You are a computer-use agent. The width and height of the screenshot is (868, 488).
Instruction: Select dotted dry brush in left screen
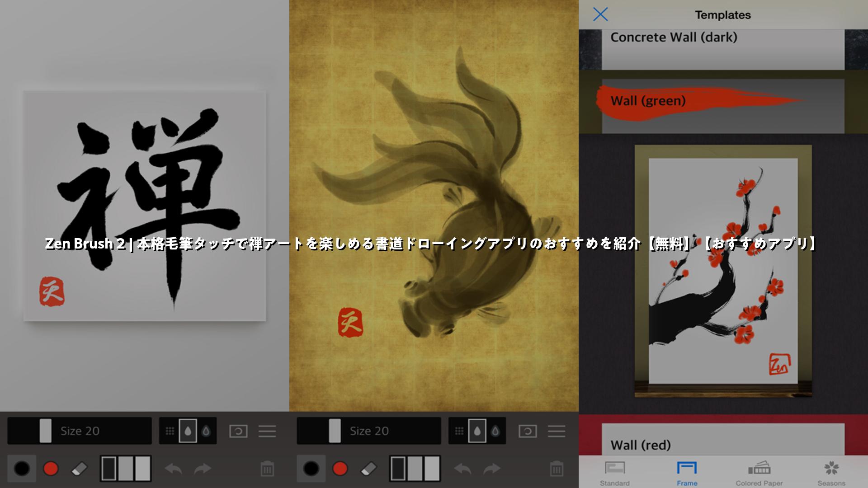(x=170, y=431)
